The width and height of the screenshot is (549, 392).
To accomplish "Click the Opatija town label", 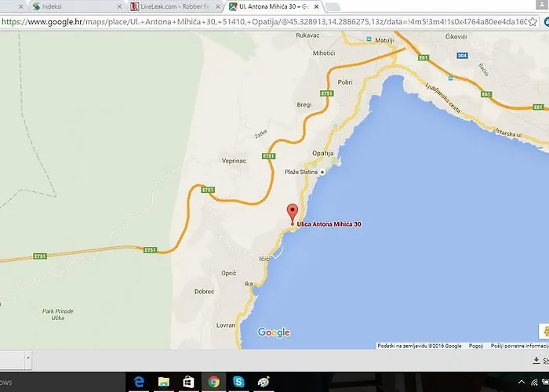I will click(x=322, y=152).
